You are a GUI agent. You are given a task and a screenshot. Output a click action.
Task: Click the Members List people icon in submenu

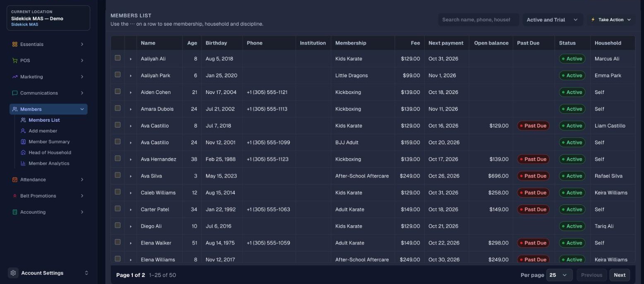(23, 120)
